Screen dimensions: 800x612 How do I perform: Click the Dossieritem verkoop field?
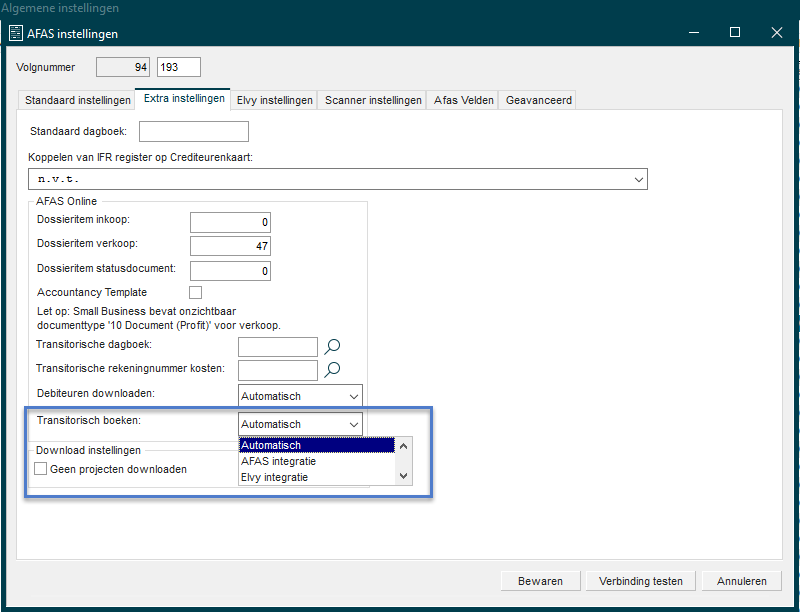click(x=230, y=246)
